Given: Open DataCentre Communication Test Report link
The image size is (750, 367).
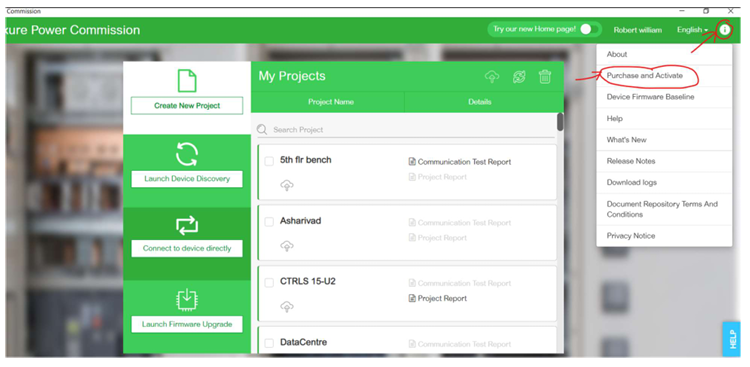Looking at the screenshot, I should pos(464,344).
